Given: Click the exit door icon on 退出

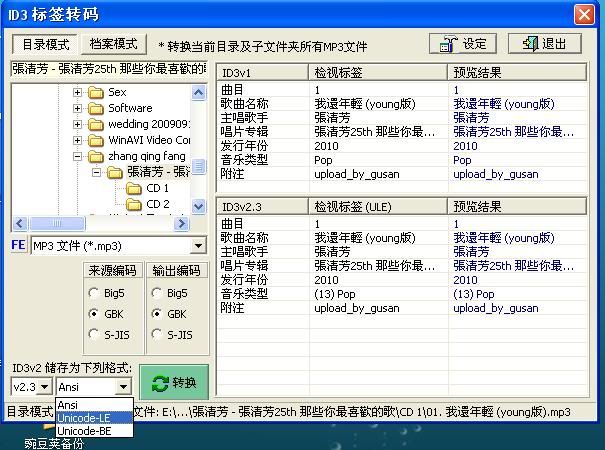Looking at the screenshot, I should (531, 44).
